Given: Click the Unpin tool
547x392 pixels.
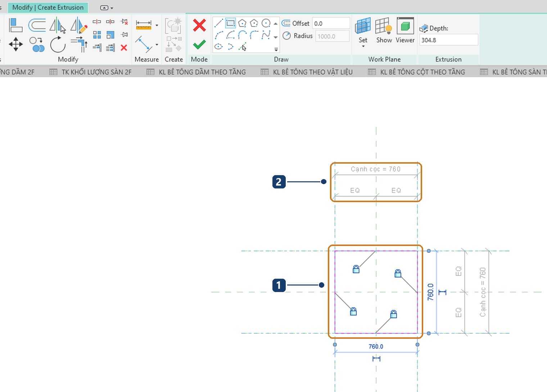Looking at the screenshot, I should tap(124, 22).
